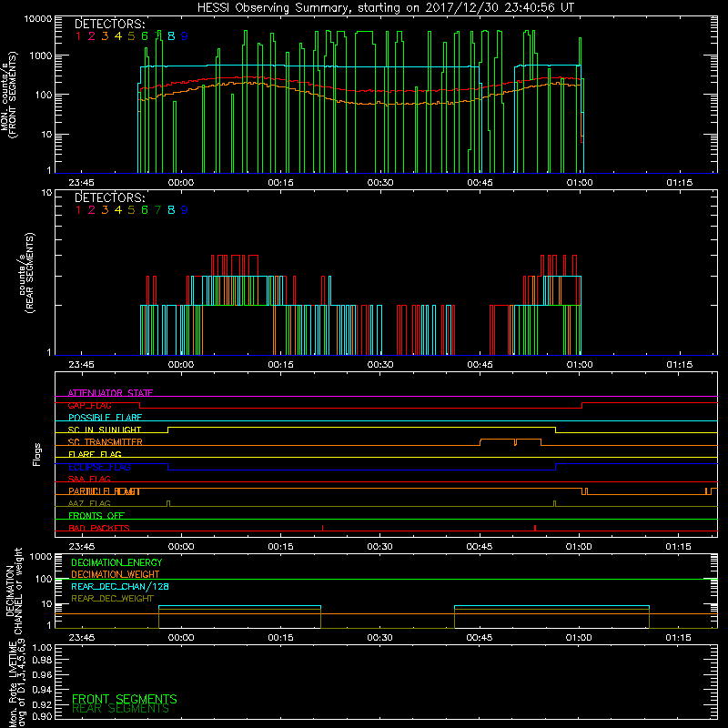Image resolution: width=728 pixels, height=728 pixels.
Task: Click the ATTENUATOR_STATE flag label
Action: 110,393
